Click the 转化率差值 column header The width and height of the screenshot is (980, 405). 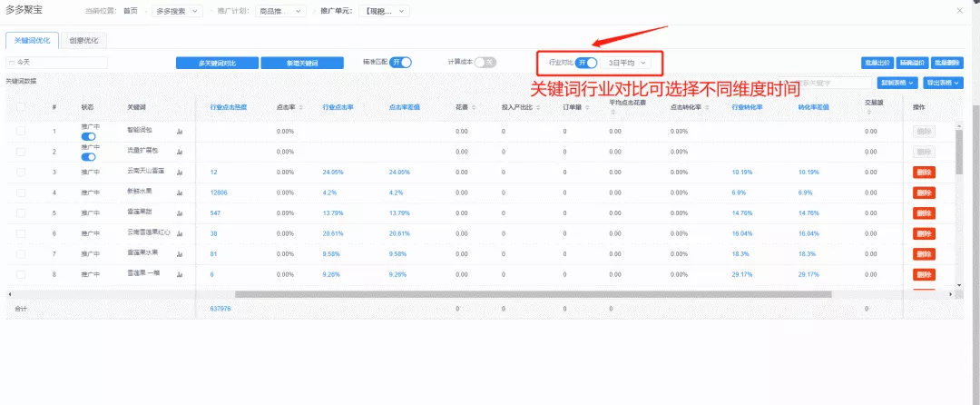[x=813, y=107]
